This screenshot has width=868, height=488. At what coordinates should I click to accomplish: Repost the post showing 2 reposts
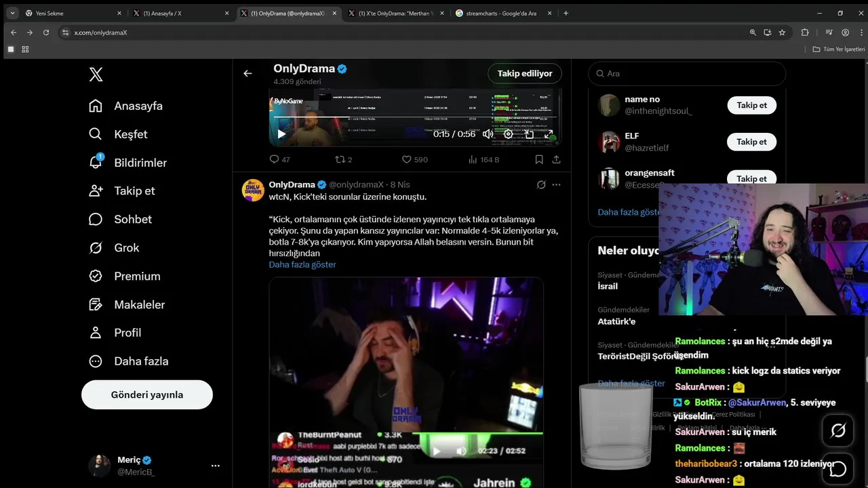point(344,159)
